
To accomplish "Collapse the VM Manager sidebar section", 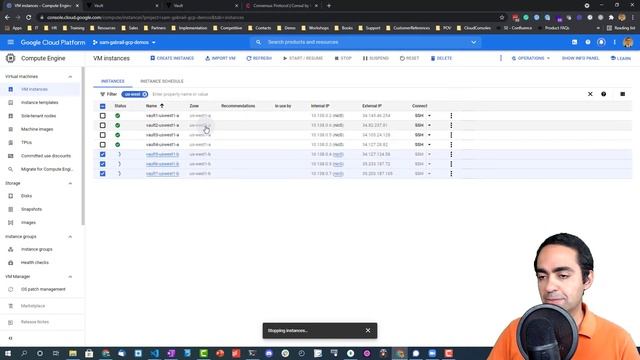I will point(70,277).
